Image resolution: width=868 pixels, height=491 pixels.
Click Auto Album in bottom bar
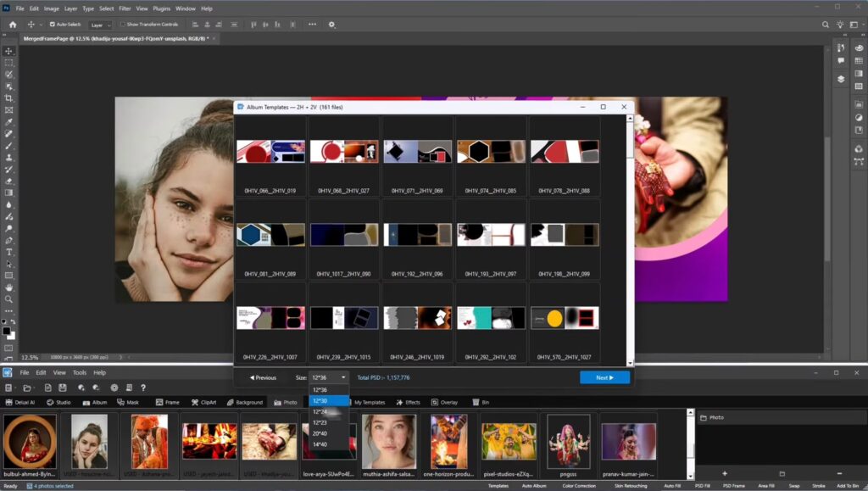534,485
